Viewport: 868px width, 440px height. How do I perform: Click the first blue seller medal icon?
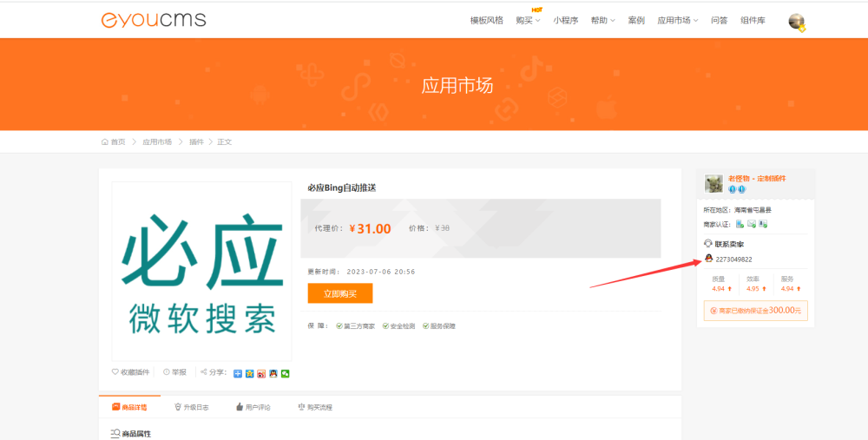(733, 189)
